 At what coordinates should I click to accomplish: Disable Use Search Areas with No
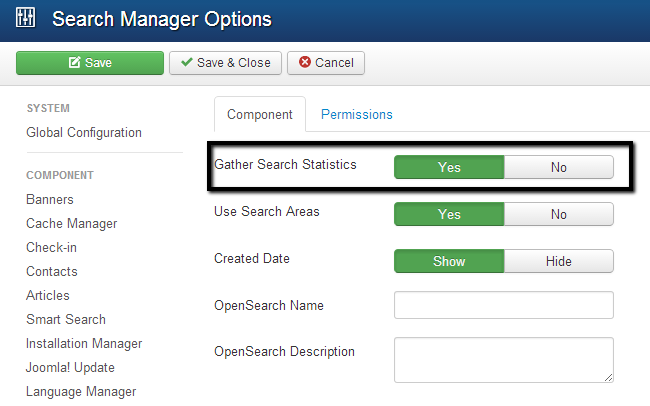pyautogui.click(x=558, y=214)
